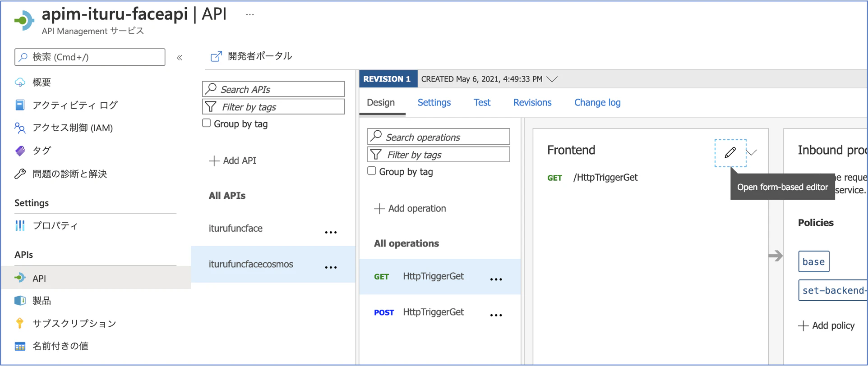Open the ellipsis menu for GET HttpTriggerGet
This screenshot has width=868, height=366.
(x=496, y=279)
